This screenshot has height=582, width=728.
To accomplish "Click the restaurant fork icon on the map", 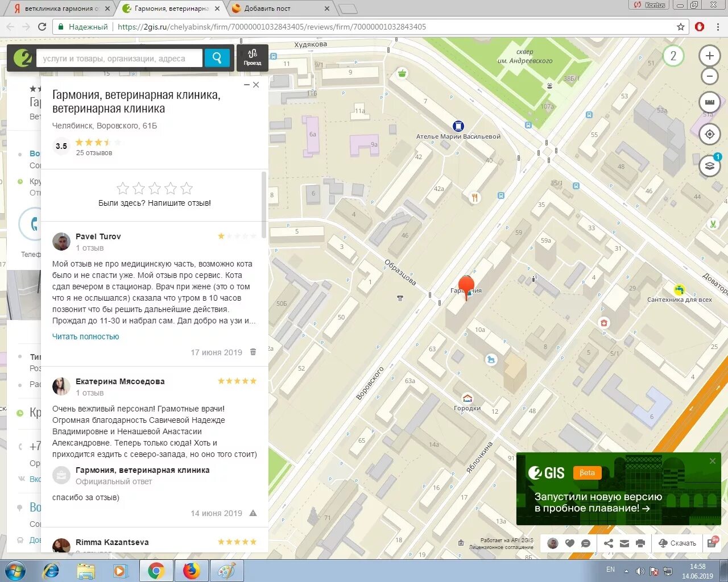I will (475, 198).
